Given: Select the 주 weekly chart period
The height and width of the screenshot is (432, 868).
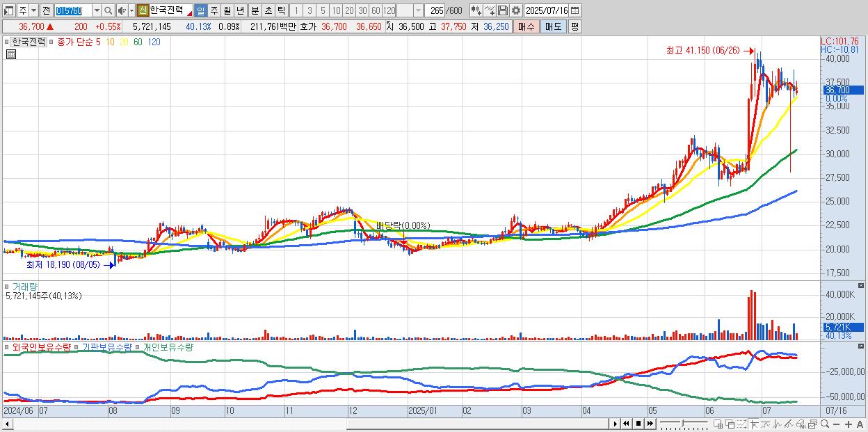Looking at the screenshot, I should (x=214, y=10).
